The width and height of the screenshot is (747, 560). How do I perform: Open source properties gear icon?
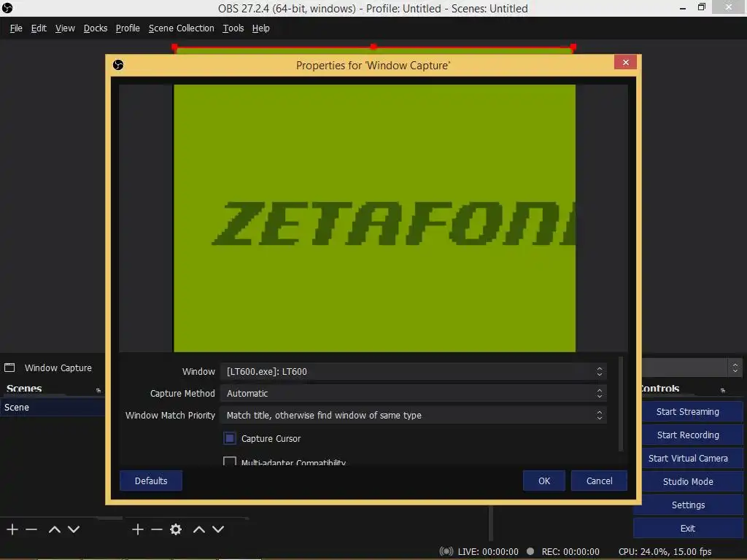pos(176,529)
